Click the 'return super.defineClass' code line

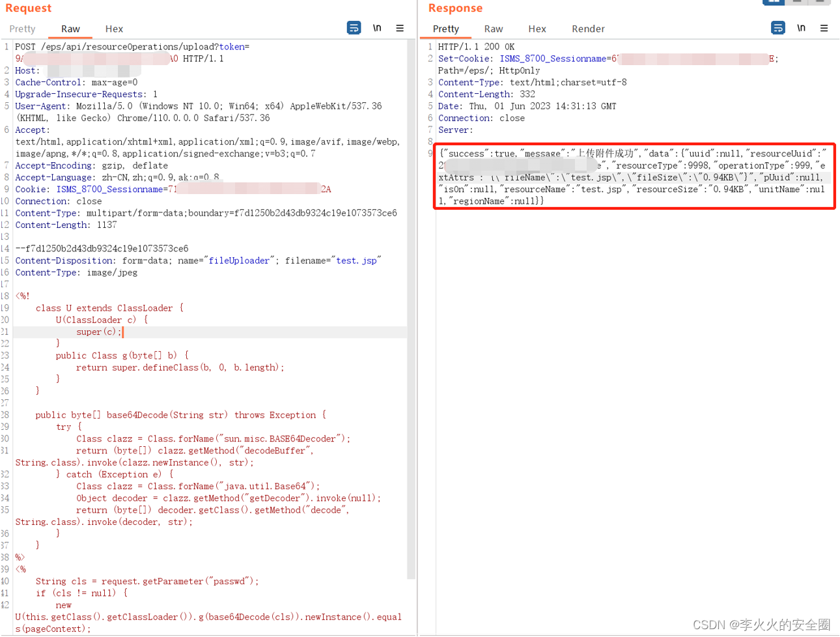pyautogui.click(x=180, y=367)
